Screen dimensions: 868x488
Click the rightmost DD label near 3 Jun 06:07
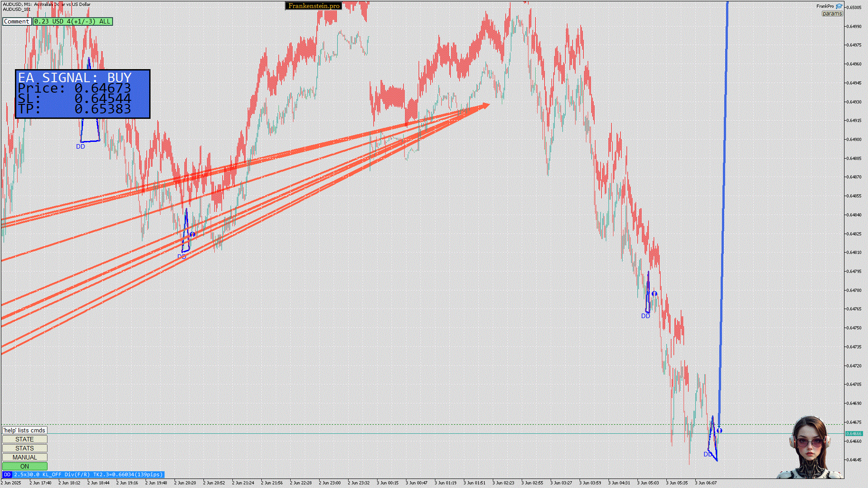[707, 454]
